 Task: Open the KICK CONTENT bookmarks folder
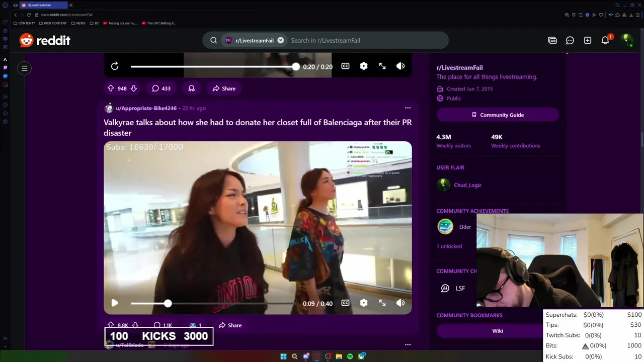(53, 23)
